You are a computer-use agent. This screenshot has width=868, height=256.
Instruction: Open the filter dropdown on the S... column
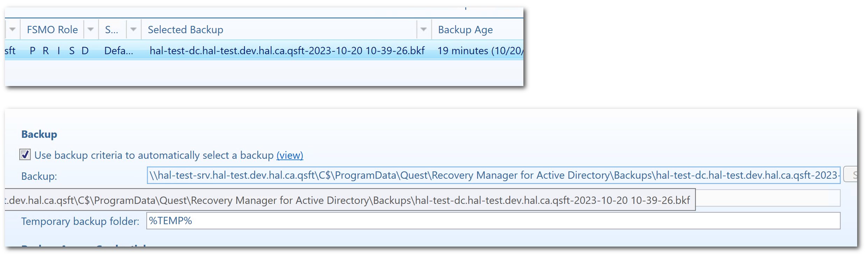(133, 29)
